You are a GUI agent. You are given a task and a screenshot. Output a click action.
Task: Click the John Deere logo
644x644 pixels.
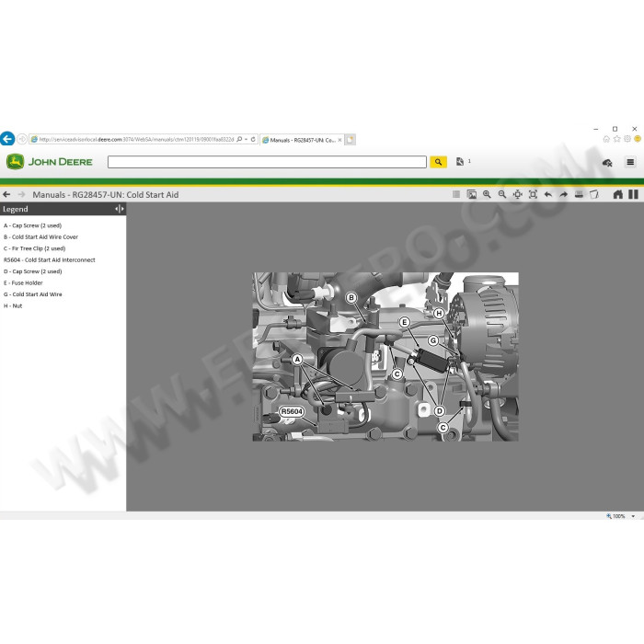(x=50, y=162)
